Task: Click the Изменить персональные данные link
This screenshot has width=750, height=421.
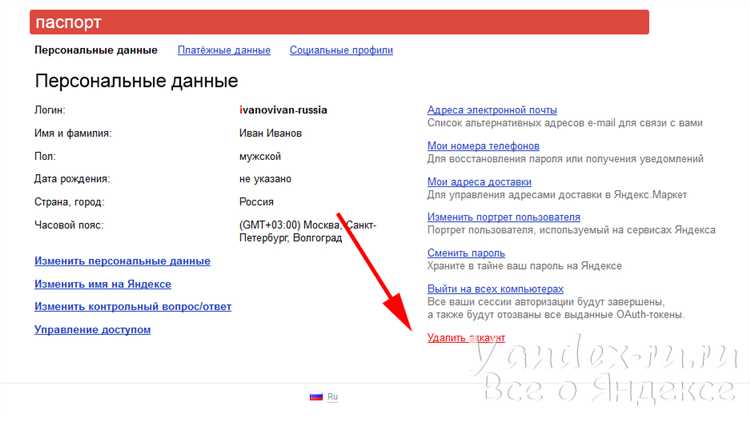Action: [122, 261]
